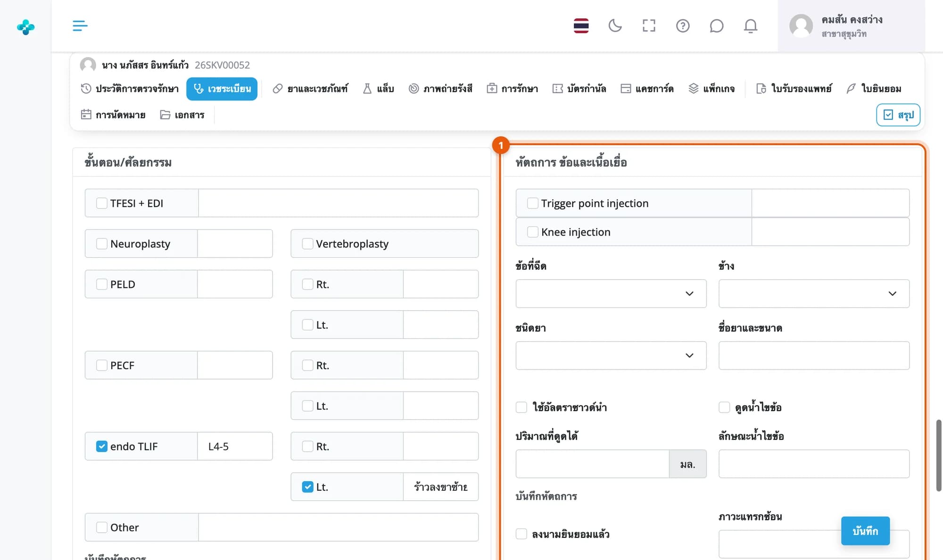Check the ลงนามยินยอมแล้ว checkbox
This screenshot has width=943, height=560.
coord(521,534)
